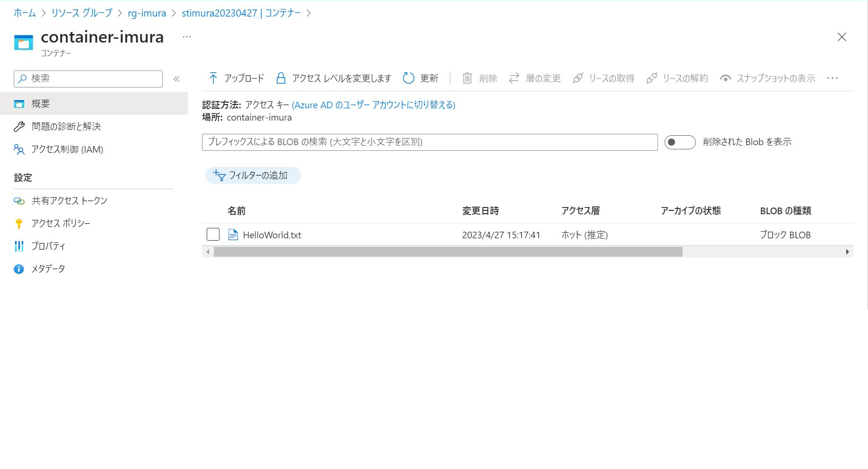Open 概要 in the sidebar
This screenshot has width=868, height=469.
coord(94,104)
